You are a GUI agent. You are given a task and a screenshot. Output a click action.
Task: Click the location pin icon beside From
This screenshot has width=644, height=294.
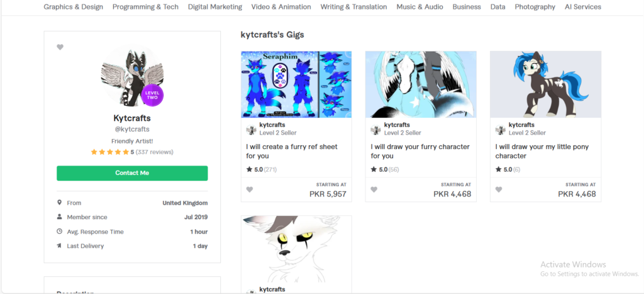coord(60,203)
